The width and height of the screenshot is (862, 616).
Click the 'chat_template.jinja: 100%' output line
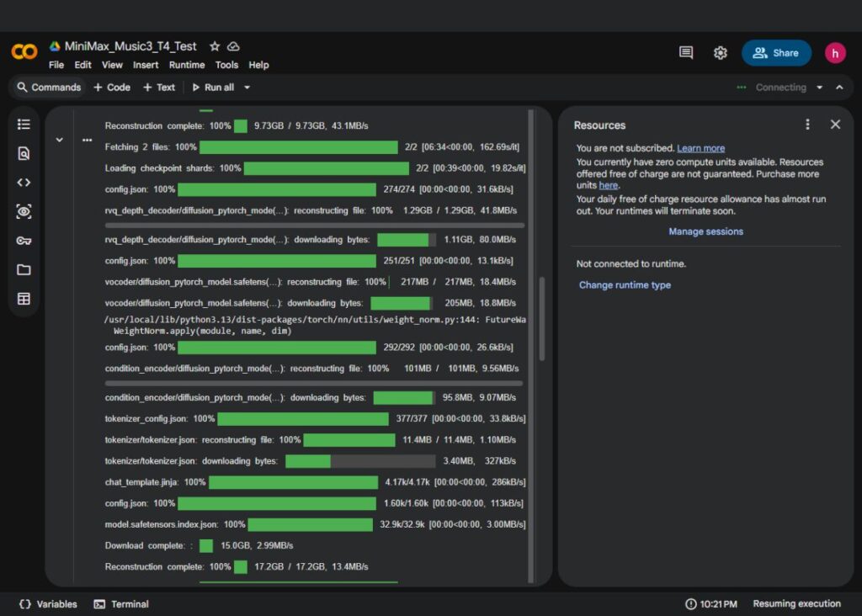[x=315, y=482]
